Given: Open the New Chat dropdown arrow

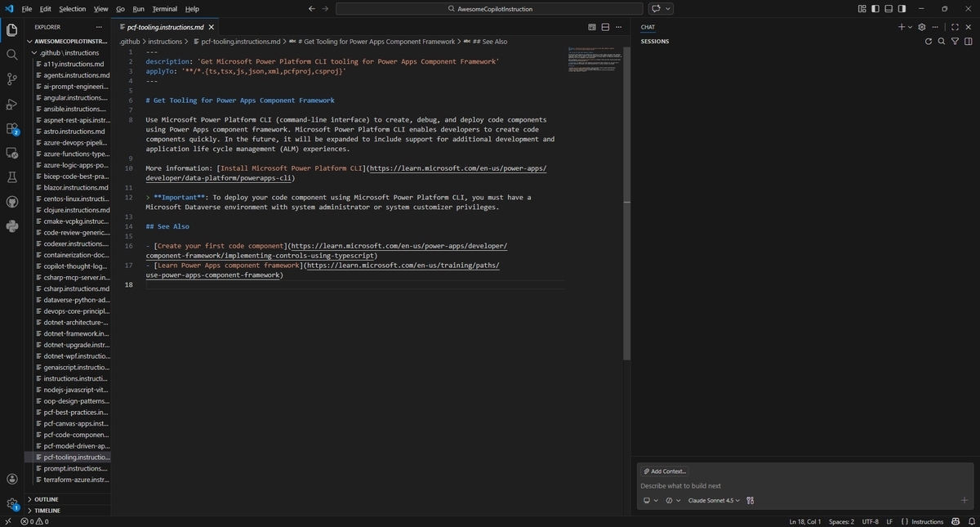Looking at the screenshot, I should pyautogui.click(x=911, y=27).
